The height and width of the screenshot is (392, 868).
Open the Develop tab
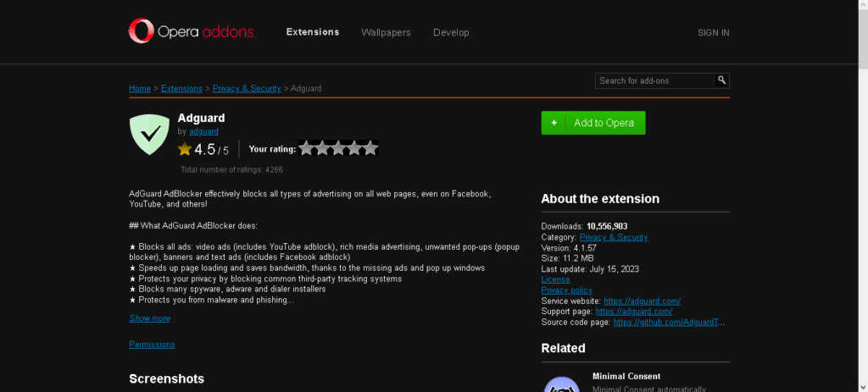(451, 33)
